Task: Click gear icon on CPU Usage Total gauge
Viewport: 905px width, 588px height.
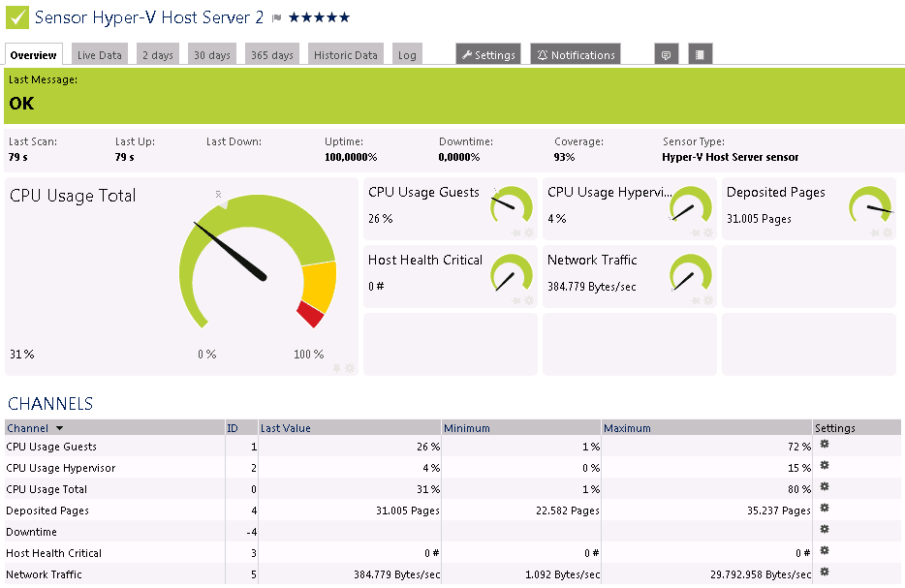Action: tap(350, 368)
